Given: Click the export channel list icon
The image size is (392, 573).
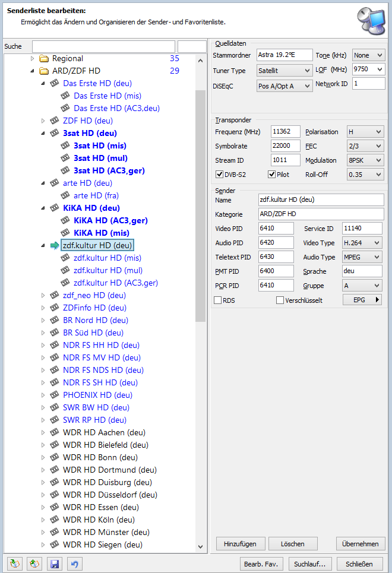Looking at the screenshot, I should click(34, 563).
